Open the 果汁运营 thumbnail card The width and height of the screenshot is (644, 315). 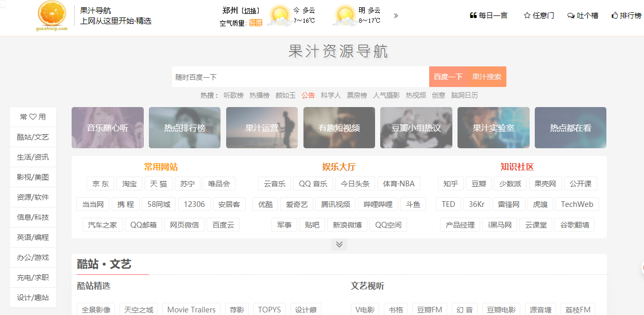(262, 128)
